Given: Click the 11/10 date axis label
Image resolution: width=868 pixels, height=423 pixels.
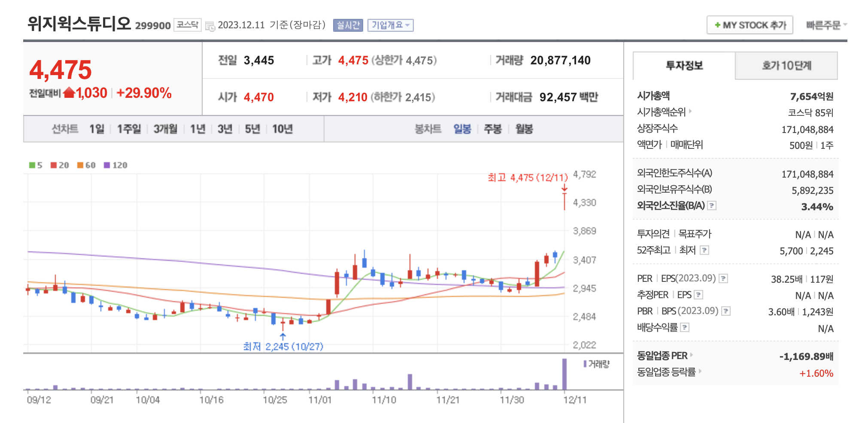Looking at the screenshot, I should pyautogui.click(x=384, y=400).
